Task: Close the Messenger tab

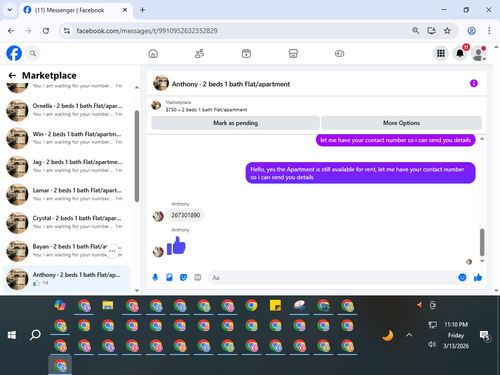Action: click(x=125, y=10)
